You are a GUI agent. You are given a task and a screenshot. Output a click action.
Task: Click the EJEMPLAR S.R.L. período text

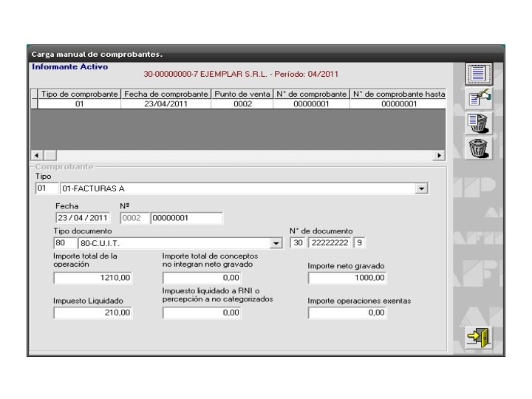coord(241,74)
